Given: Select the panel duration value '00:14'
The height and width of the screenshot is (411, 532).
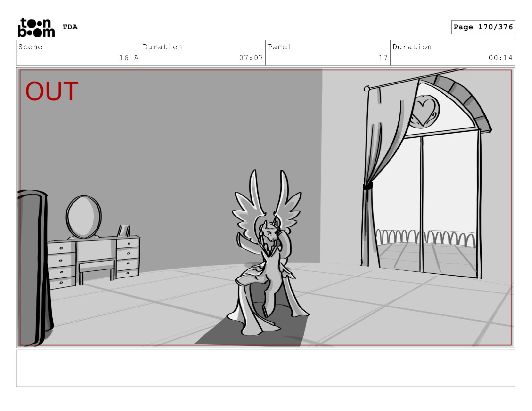Looking at the screenshot, I should (500, 58).
